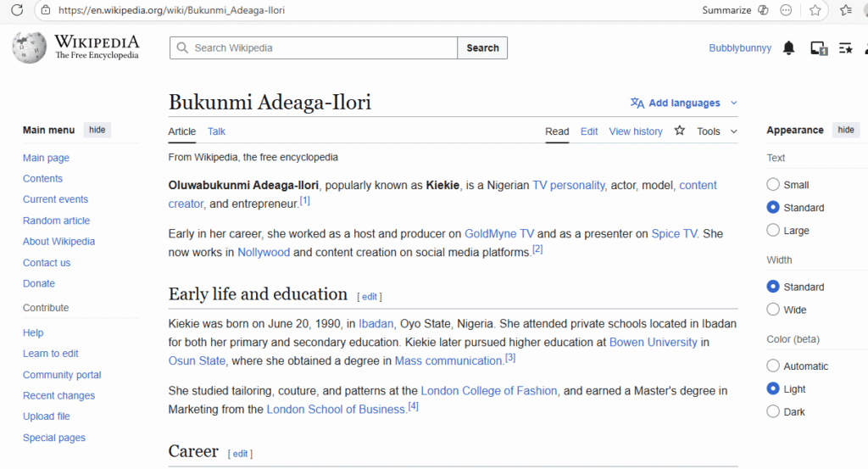Image resolution: width=868 pixels, height=469 pixels.
Task: Open the browser favorites list icon
Action: tap(845, 10)
